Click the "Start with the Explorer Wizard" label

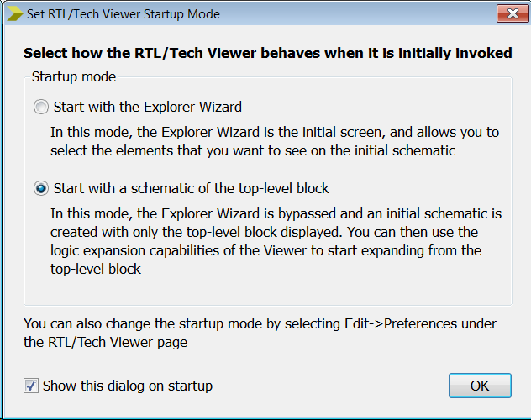[147, 108]
